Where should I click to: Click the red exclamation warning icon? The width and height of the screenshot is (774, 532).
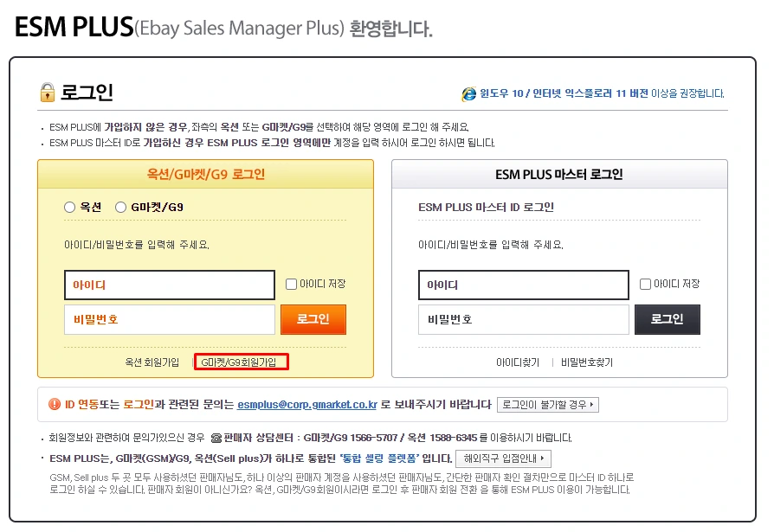tap(55, 404)
